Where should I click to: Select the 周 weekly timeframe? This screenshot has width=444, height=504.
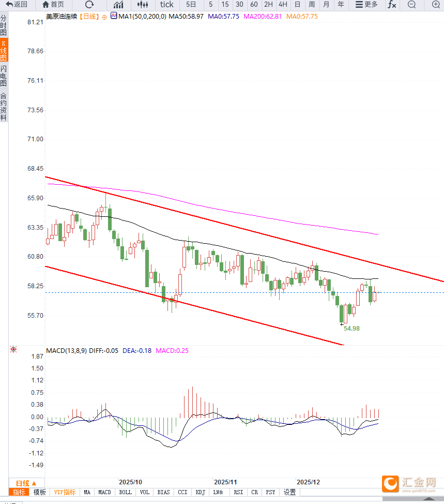[x=312, y=5]
